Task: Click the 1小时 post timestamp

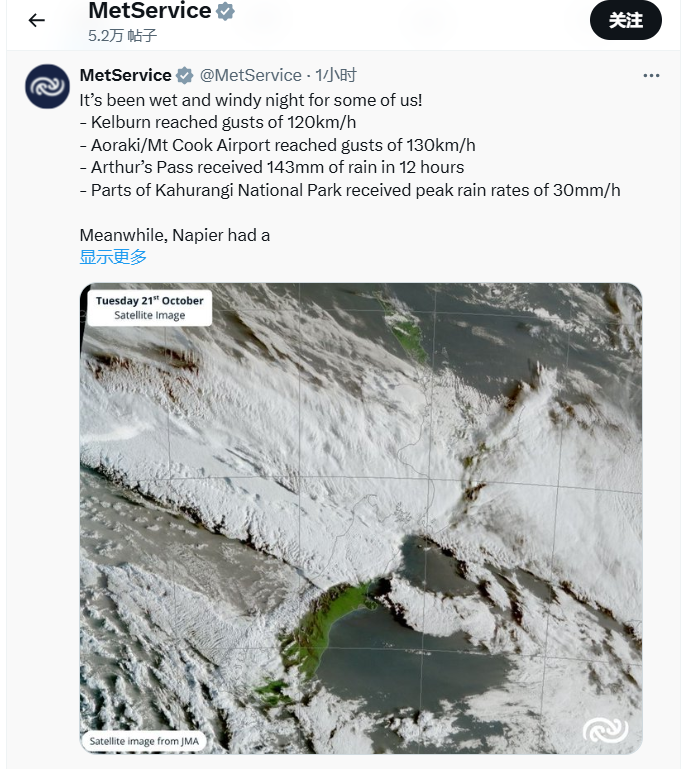Action: coord(336,75)
